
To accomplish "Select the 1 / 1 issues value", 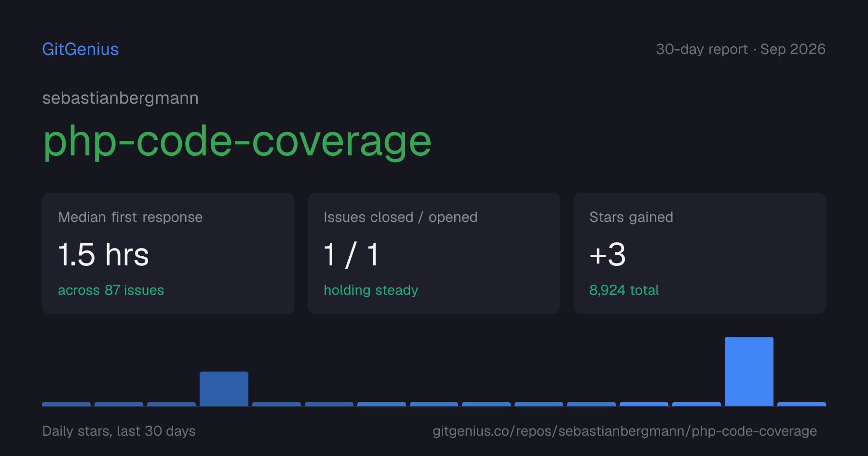I will [x=351, y=255].
